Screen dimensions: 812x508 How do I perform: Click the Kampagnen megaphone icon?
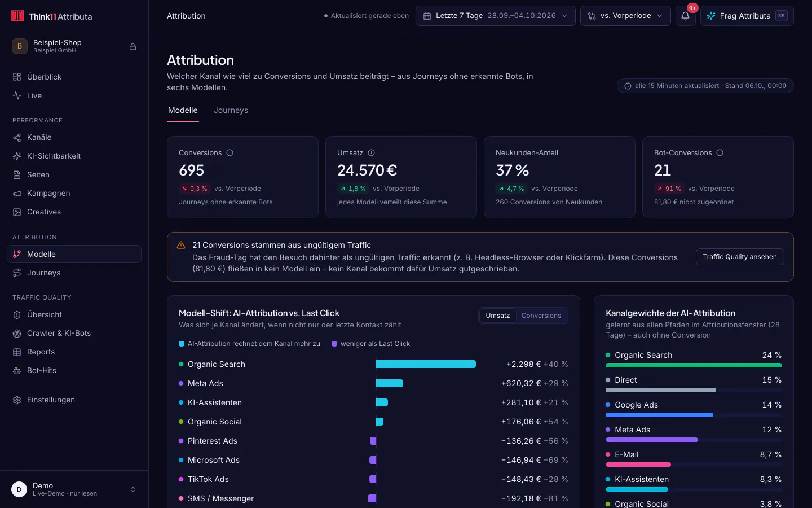[x=17, y=193]
